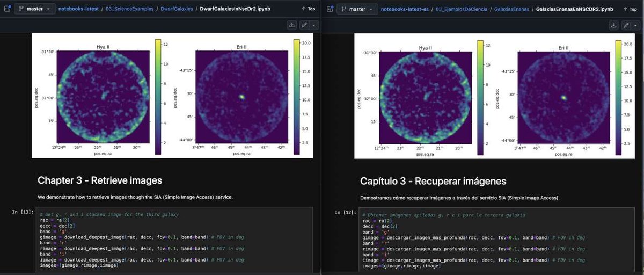644x275 pixels.
Task: Click 'images=[gimage,rimage,iimage]' line in right notebook
Action: pyautogui.click(x=402, y=266)
